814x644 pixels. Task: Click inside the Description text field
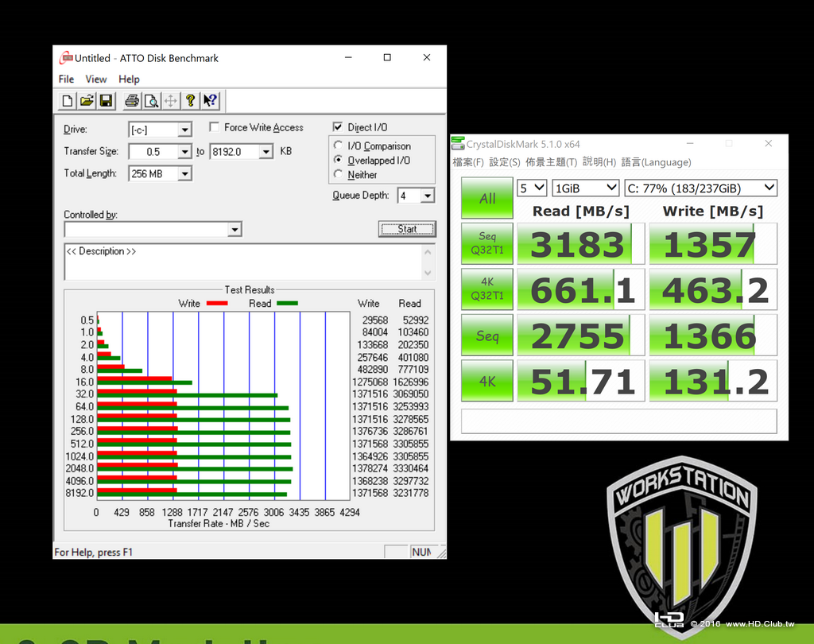click(x=244, y=262)
